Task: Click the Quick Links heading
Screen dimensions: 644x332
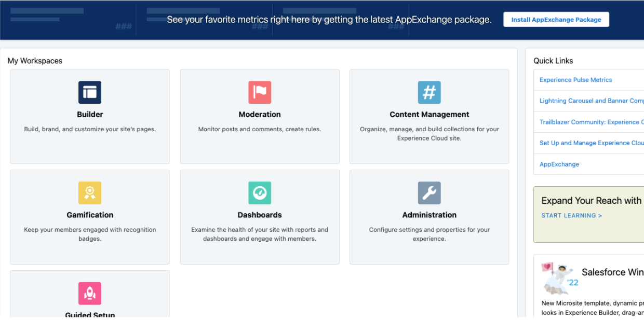Action: click(553, 61)
